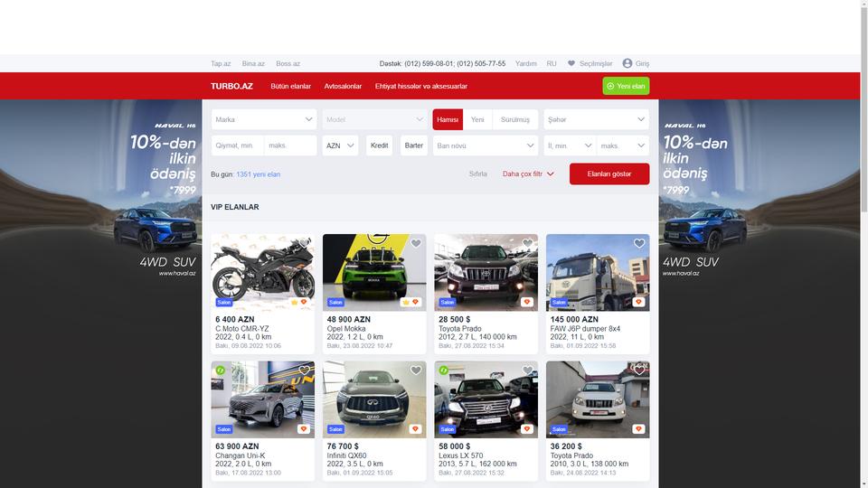Open the Lexus LX 570 car photo
Image resolution: width=868 pixels, height=488 pixels.
point(486,399)
